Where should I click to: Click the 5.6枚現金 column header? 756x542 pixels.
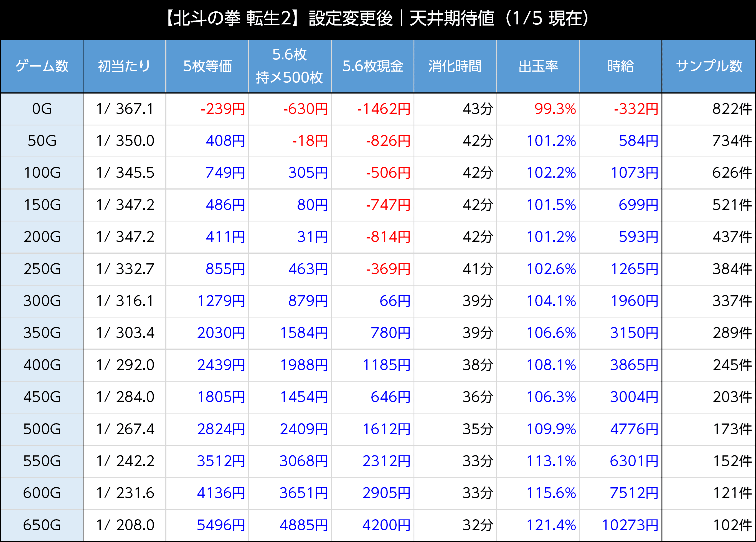pos(372,66)
